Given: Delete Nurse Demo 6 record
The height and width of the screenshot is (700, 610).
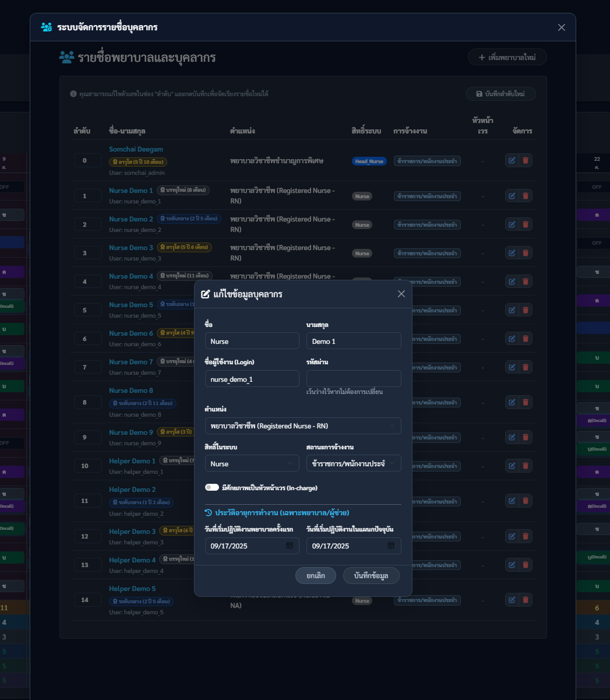Looking at the screenshot, I should pos(526,339).
